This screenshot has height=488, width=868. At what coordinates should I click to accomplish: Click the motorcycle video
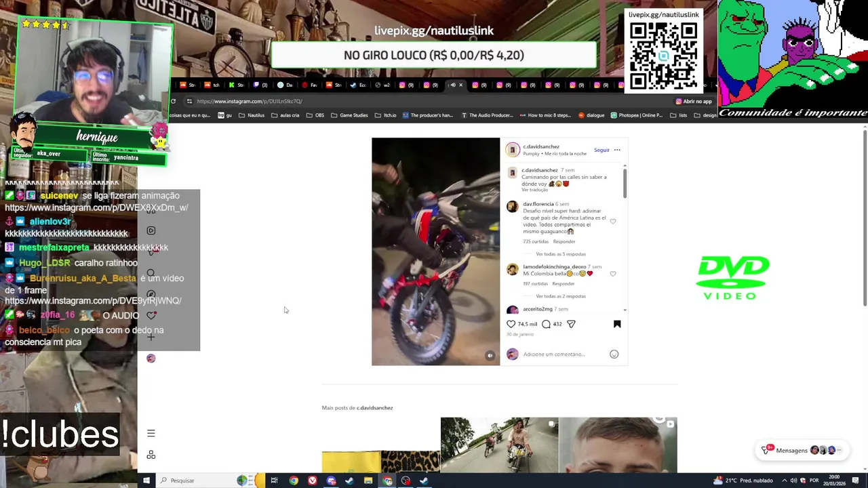pyautogui.click(x=435, y=251)
